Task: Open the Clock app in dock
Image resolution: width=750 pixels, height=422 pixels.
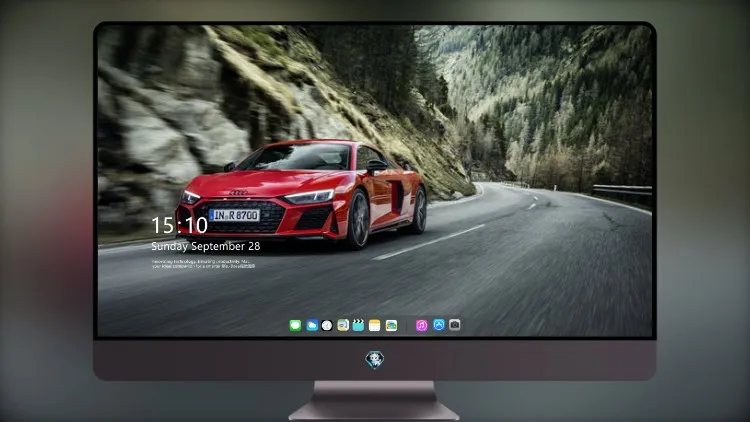Action: coord(327,325)
